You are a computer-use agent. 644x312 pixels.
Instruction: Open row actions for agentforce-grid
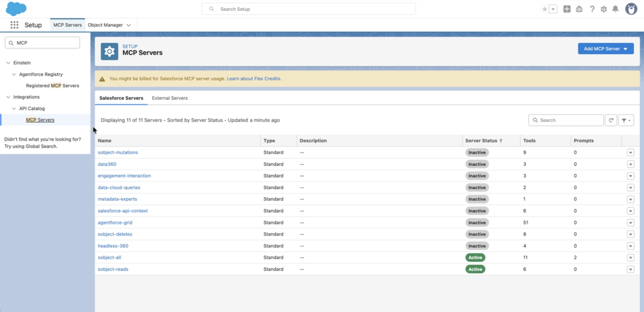pos(630,222)
